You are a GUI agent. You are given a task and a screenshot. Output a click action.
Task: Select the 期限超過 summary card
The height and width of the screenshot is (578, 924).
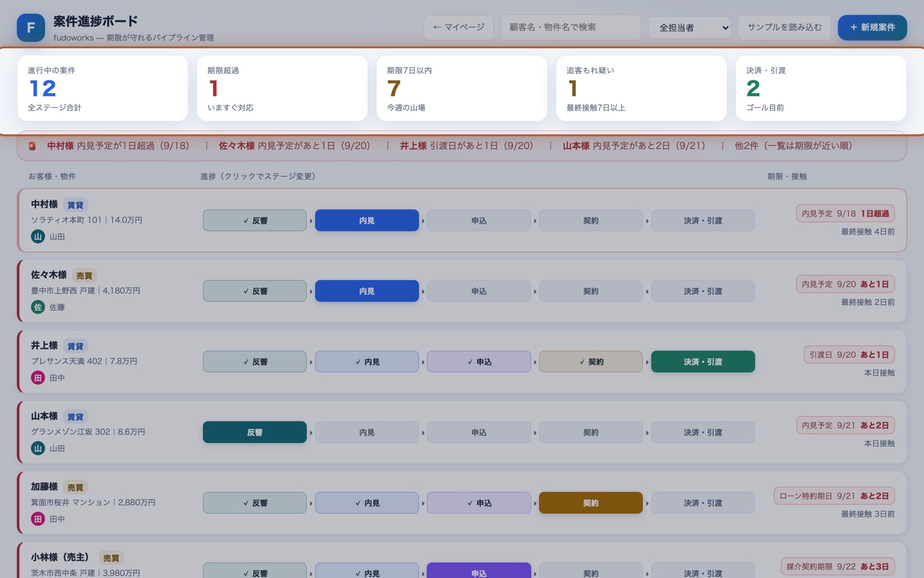click(282, 88)
